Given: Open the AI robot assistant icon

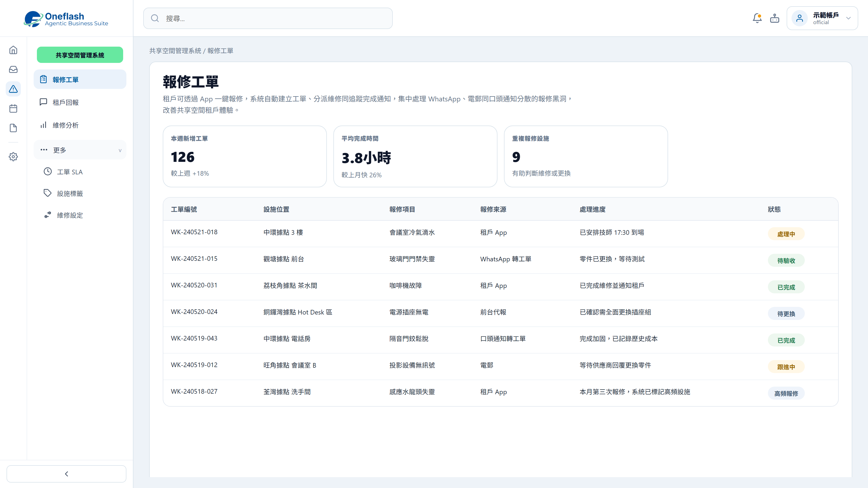Looking at the screenshot, I should click(775, 18).
